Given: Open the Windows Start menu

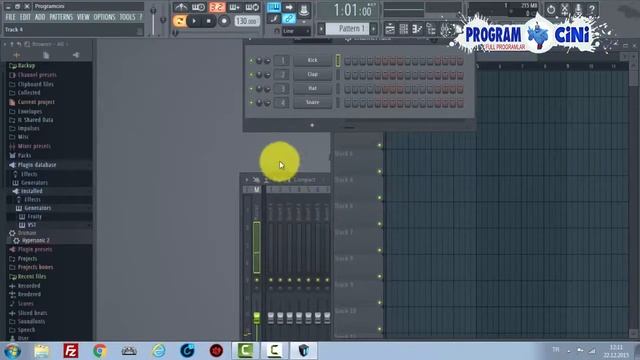Looking at the screenshot, I should click(x=13, y=351).
